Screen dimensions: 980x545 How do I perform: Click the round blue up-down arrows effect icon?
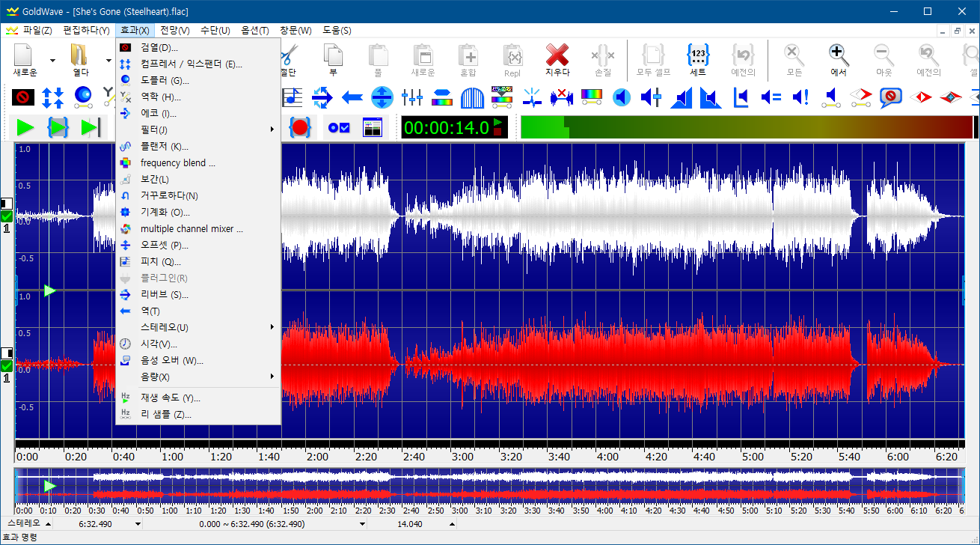click(x=382, y=97)
